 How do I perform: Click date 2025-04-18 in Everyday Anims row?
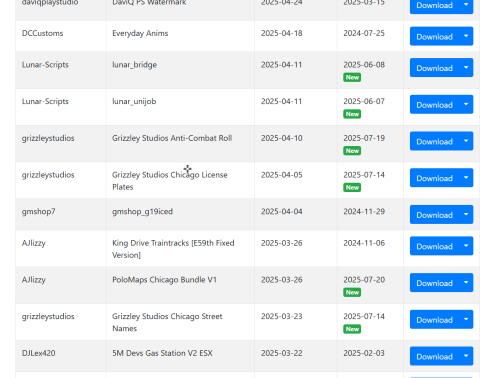282,33
